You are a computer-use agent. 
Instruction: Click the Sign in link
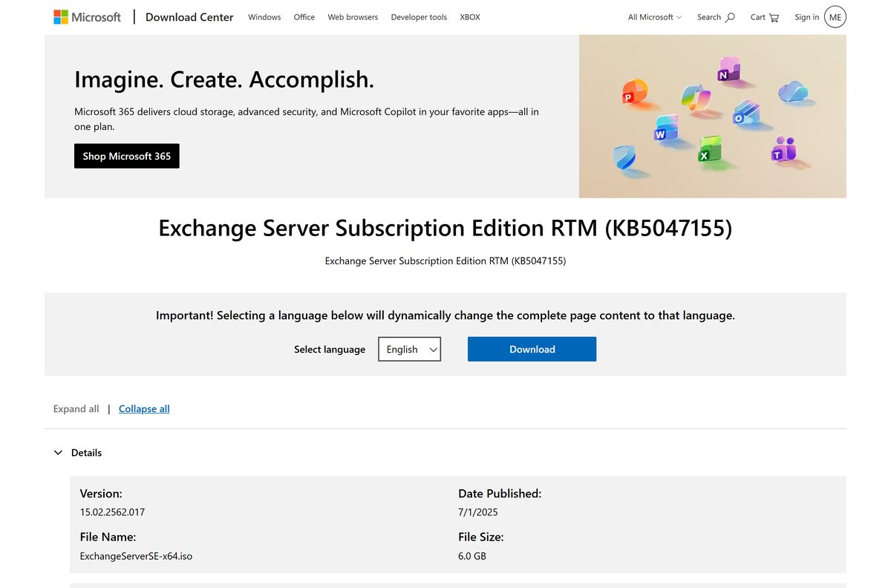pos(807,17)
